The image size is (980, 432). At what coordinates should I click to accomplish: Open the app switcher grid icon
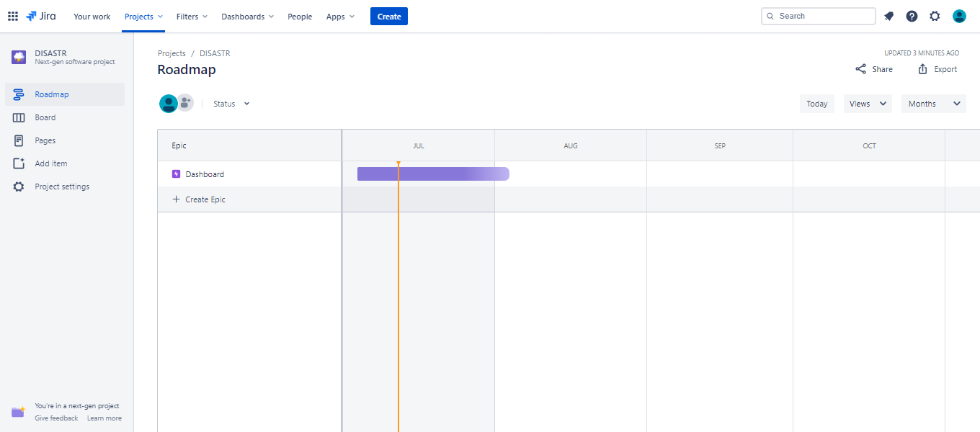pos(13,16)
